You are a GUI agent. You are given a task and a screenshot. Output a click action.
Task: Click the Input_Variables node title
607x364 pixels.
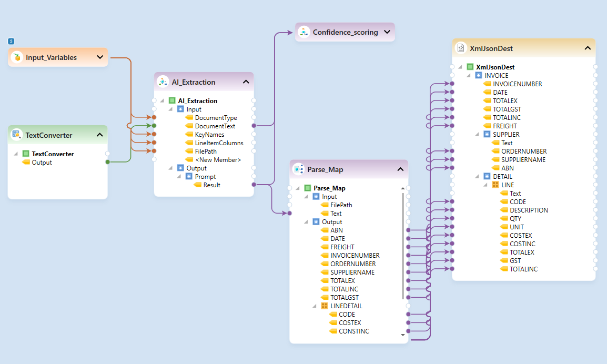(x=51, y=57)
